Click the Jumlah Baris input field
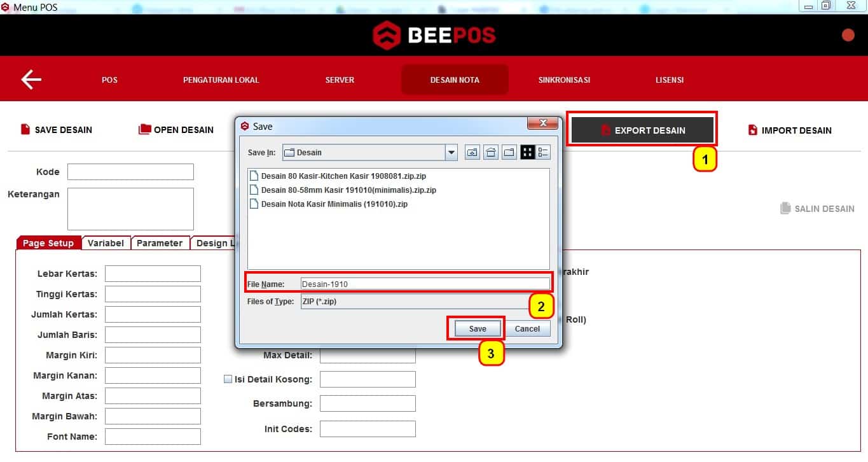This screenshot has width=868, height=462. 153,335
